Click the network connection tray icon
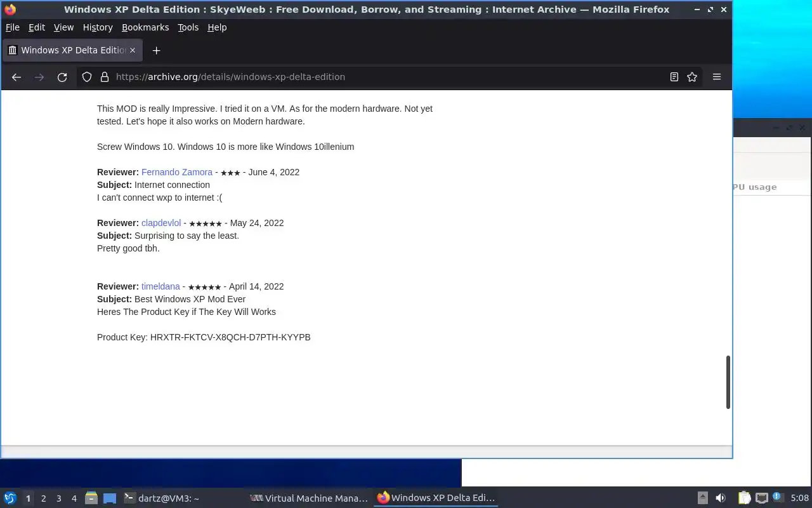Viewport: 812px width, 508px height. 761,498
